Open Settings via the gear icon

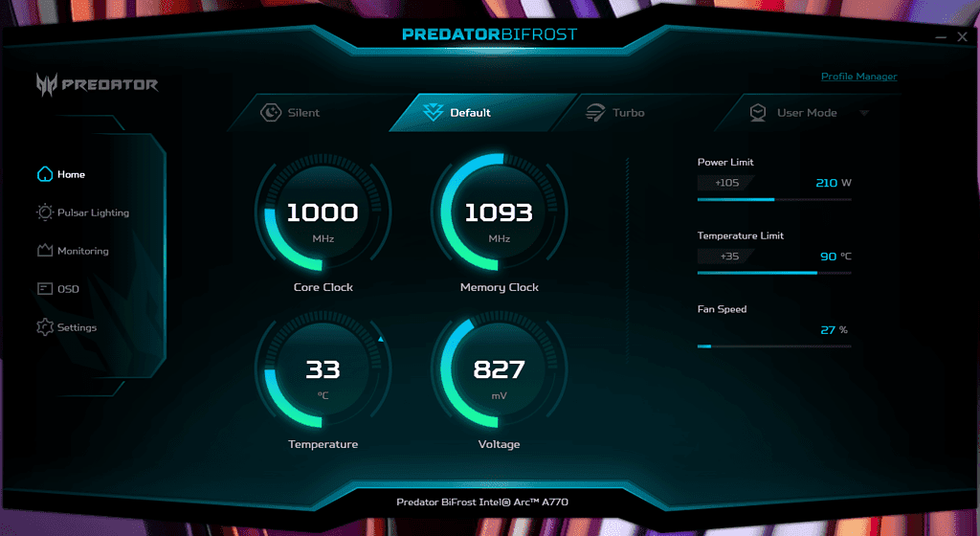(x=44, y=327)
